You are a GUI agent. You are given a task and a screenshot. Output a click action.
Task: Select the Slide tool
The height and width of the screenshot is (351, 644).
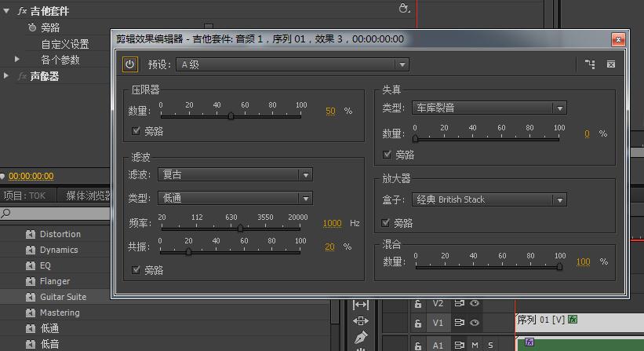point(360,320)
